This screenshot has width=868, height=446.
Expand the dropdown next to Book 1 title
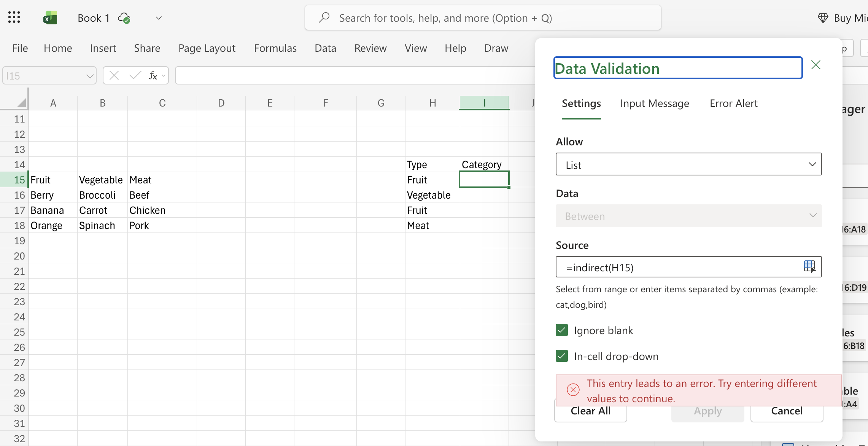coord(159,18)
